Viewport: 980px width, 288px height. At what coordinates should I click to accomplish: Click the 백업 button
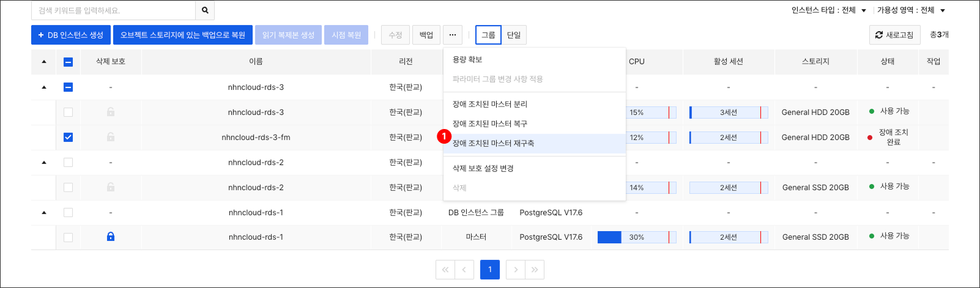click(426, 35)
